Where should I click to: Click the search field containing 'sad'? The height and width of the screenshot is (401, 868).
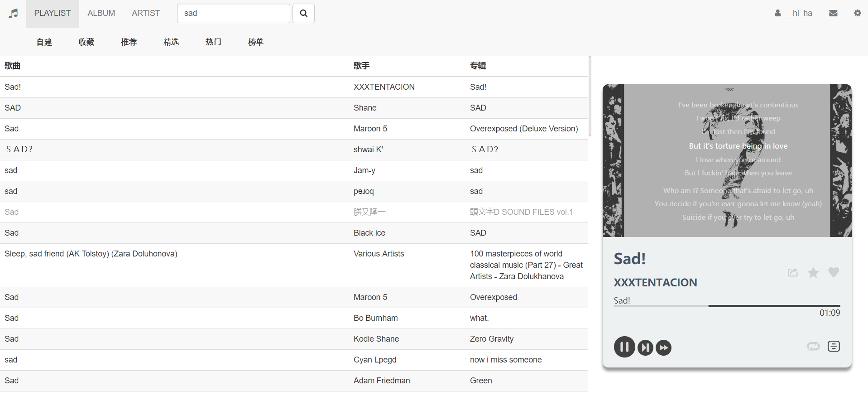pyautogui.click(x=234, y=13)
